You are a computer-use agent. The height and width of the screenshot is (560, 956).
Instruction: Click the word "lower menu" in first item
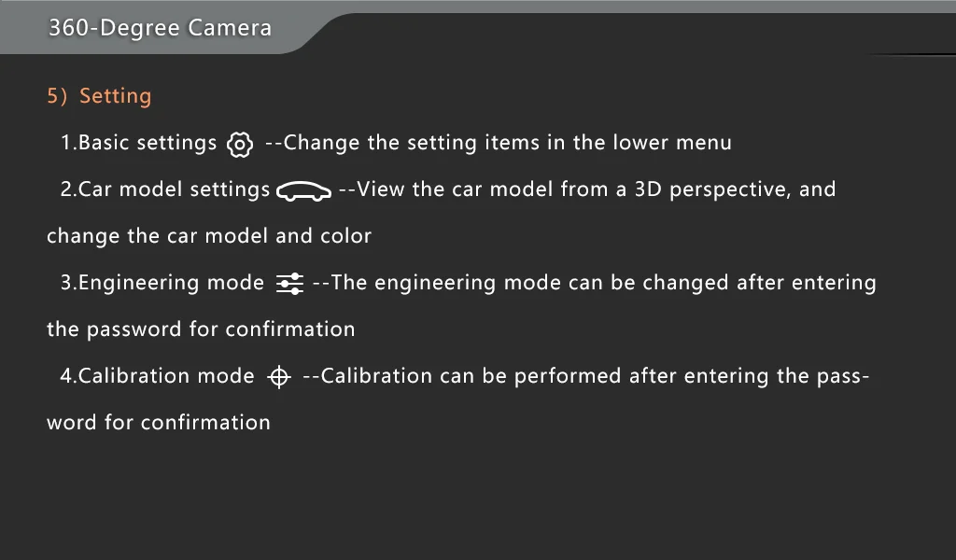coord(672,143)
